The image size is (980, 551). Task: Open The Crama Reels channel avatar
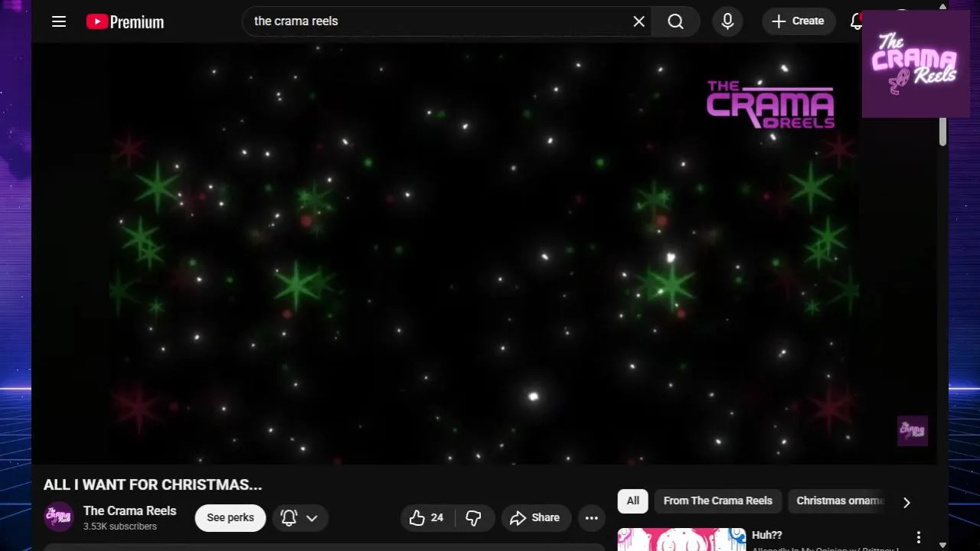coord(59,517)
